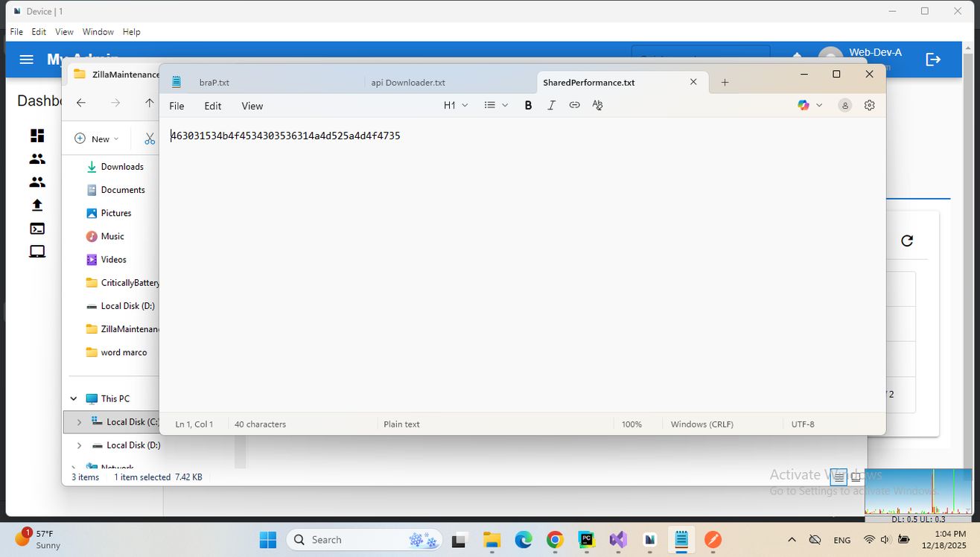Apply italic formatting in Notepad

point(551,106)
